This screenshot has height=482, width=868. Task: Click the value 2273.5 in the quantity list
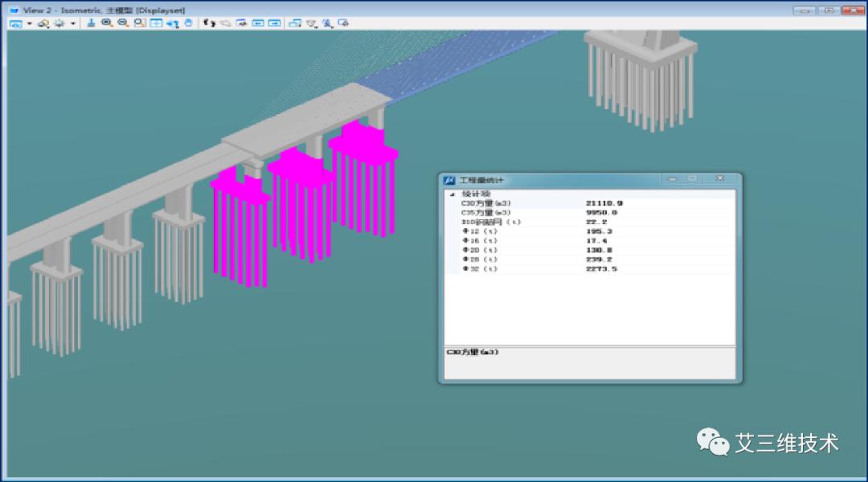pos(602,268)
